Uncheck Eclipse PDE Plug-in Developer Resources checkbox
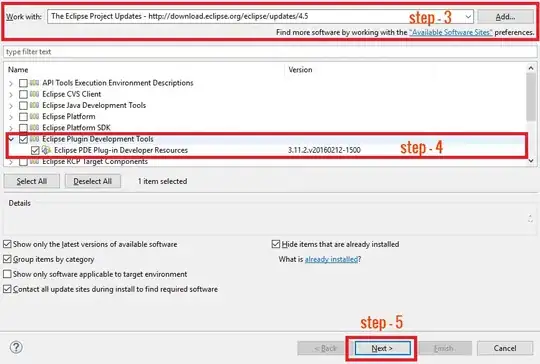The width and height of the screenshot is (540, 364). pyautogui.click(x=35, y=150)
